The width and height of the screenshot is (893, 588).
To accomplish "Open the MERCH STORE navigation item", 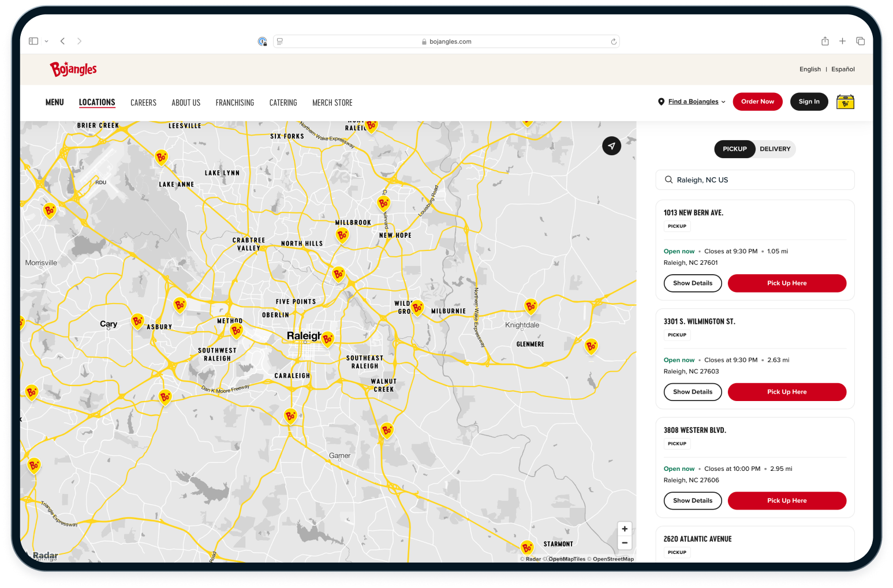I will pos(332,103).
